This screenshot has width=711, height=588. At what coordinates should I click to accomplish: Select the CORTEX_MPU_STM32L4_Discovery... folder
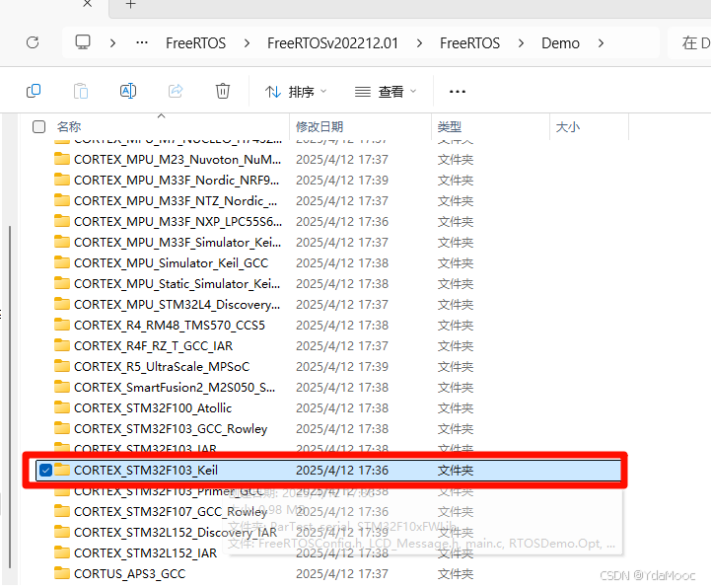[177, 305]
